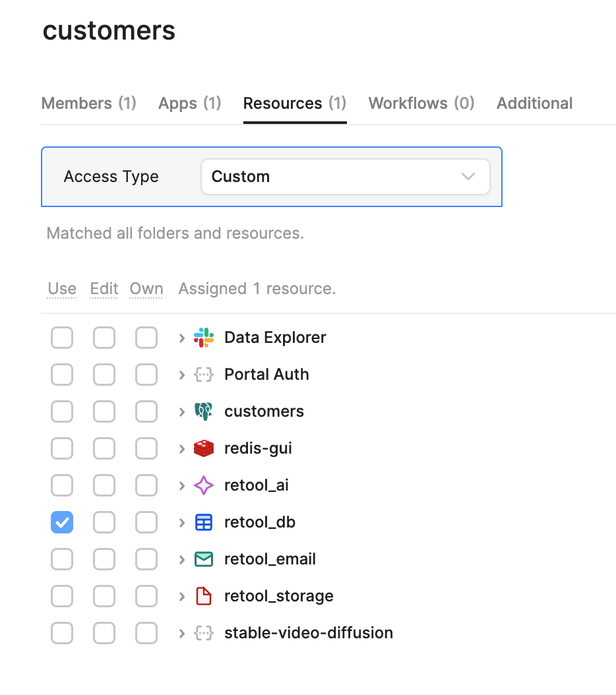
Task: Click the Own column header
Action: (x=146, y=289)
